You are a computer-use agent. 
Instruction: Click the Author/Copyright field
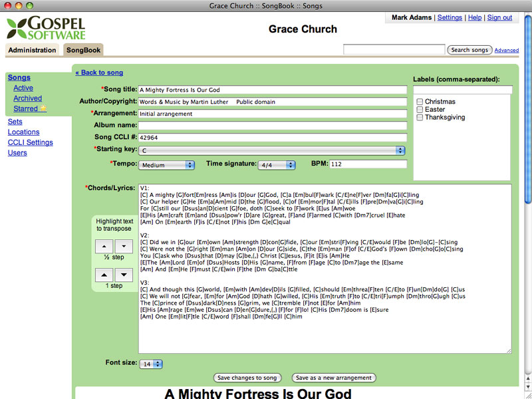(x=273, y=102)
